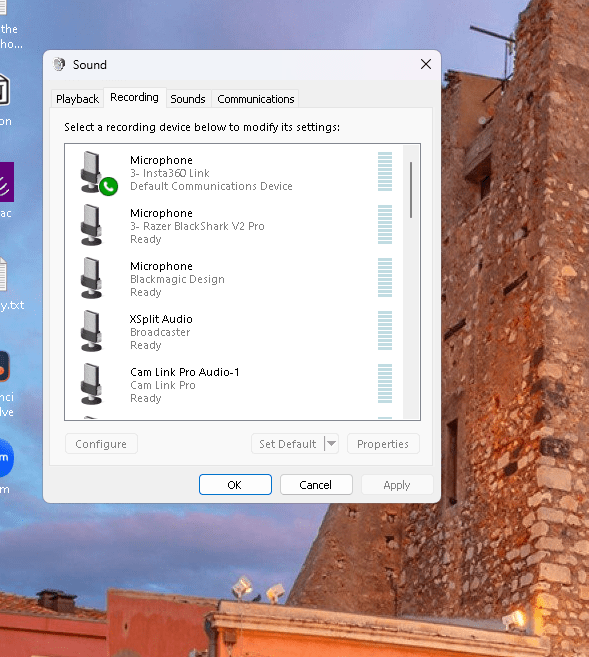Click the Razer BlackShark microphone level meter
Image resolution: width=589 pixels, height=657 pixels.
(385, 225)
